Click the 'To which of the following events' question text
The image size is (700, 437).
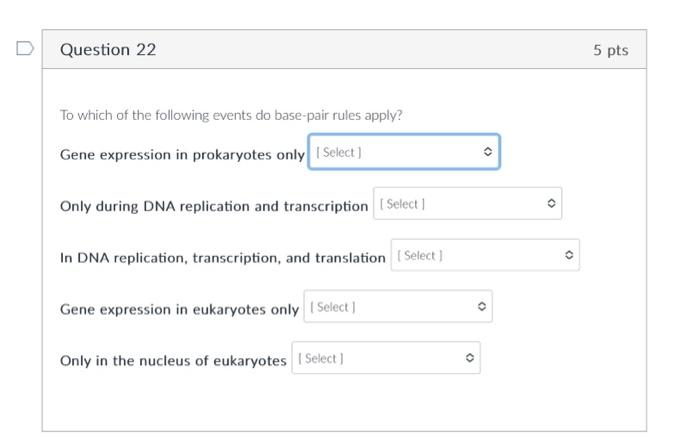coord(231,115)
